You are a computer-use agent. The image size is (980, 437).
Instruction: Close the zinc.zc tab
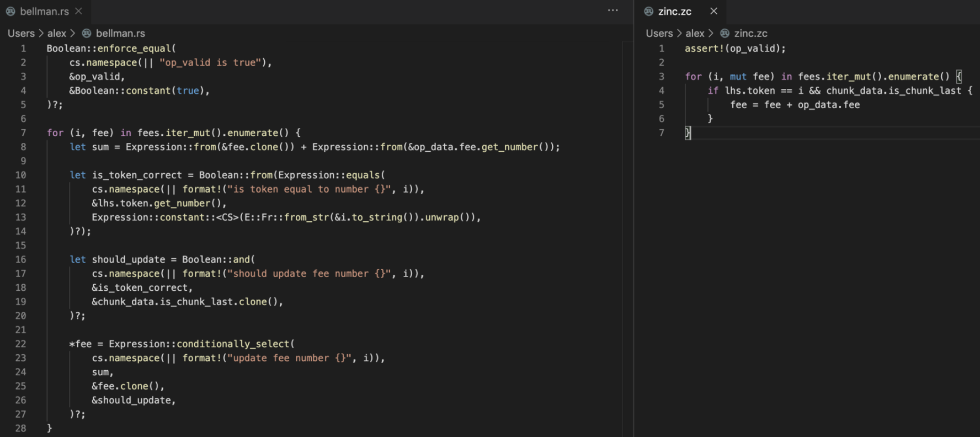point(713,11)
